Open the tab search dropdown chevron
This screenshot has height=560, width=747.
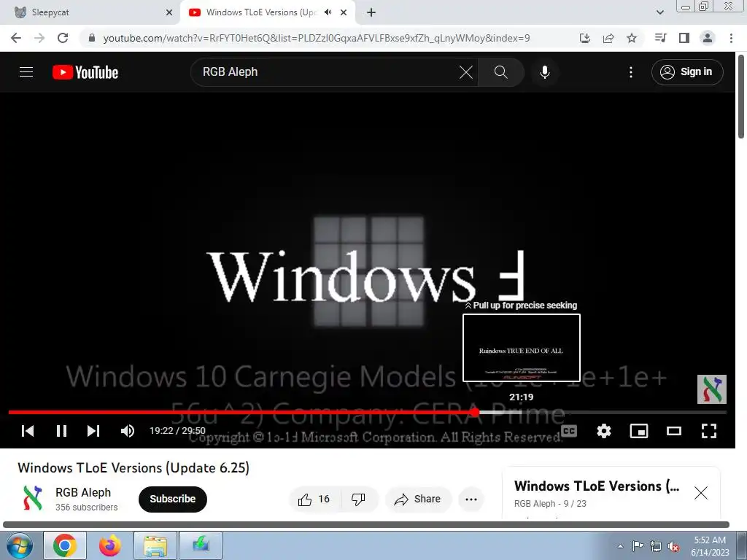tap(659, 12)
